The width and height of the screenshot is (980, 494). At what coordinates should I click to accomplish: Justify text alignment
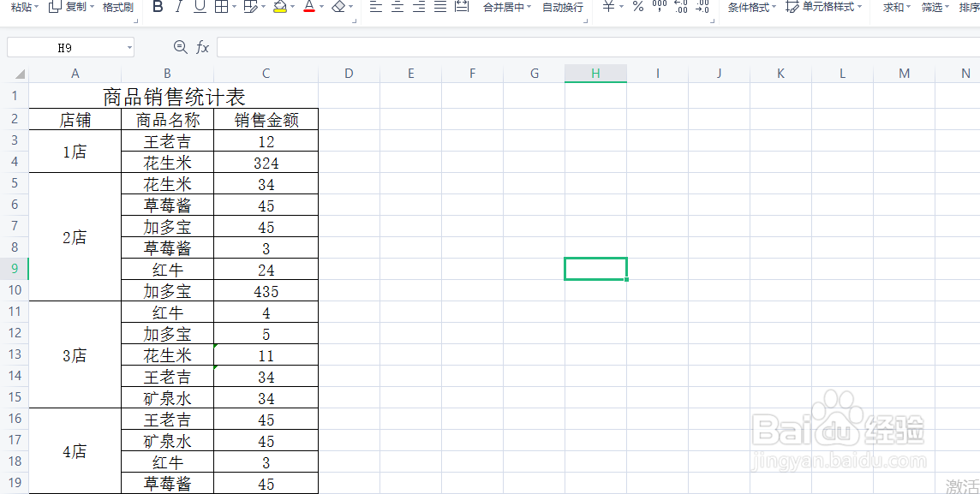click(440, 8)
